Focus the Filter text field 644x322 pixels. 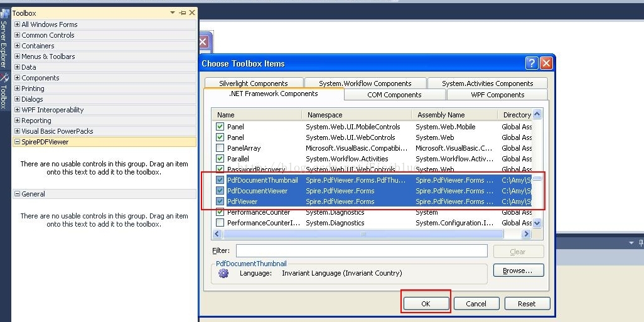362,250
